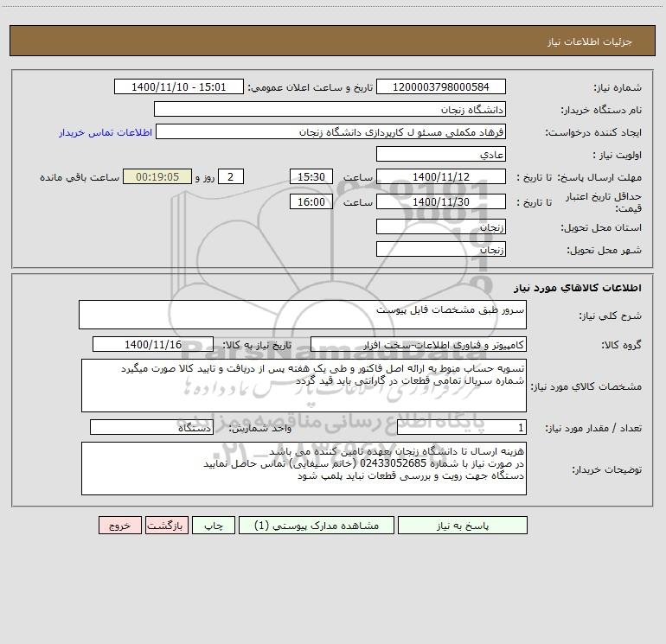Click the phone number 02433052685 in notes

tap(393, 463)
